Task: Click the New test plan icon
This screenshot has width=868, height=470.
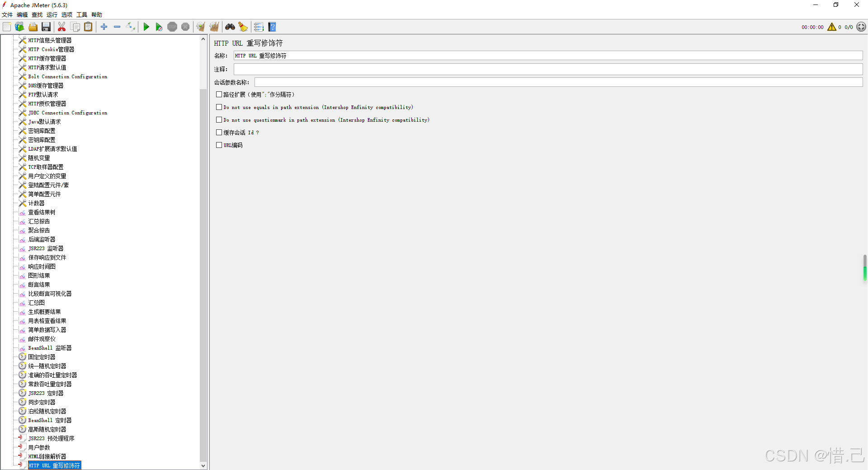Action: click(7, 27)
